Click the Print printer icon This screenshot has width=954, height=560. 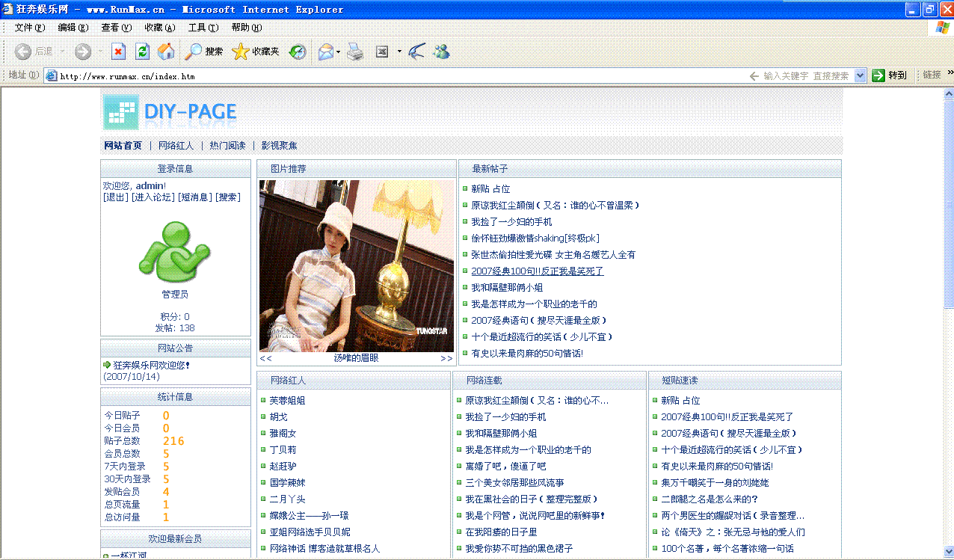355,52
